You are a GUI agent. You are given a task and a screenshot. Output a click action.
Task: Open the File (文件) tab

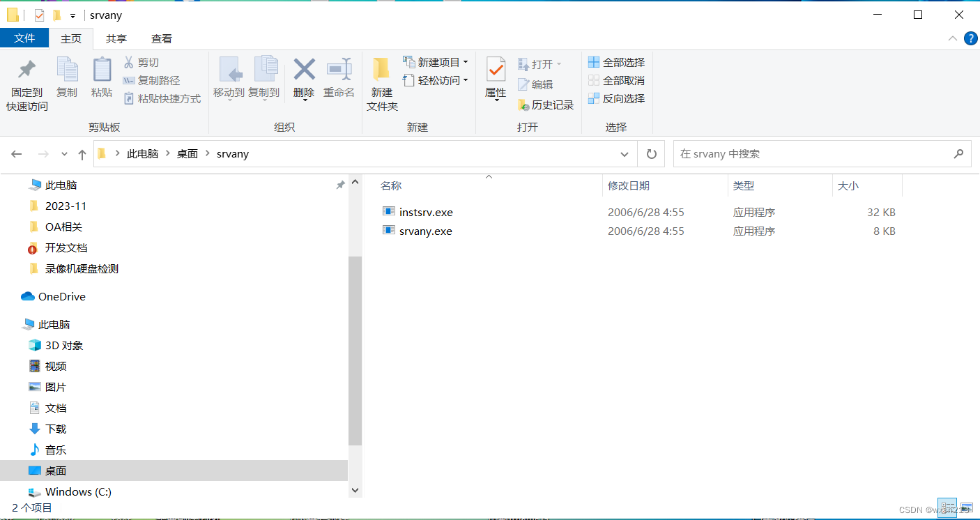click(24, 38)
